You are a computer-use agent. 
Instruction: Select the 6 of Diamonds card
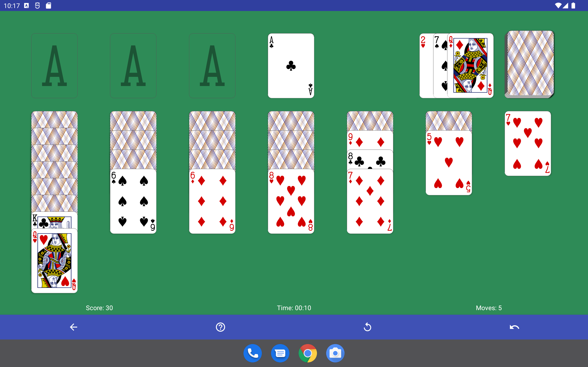click(x=212, y=201)
